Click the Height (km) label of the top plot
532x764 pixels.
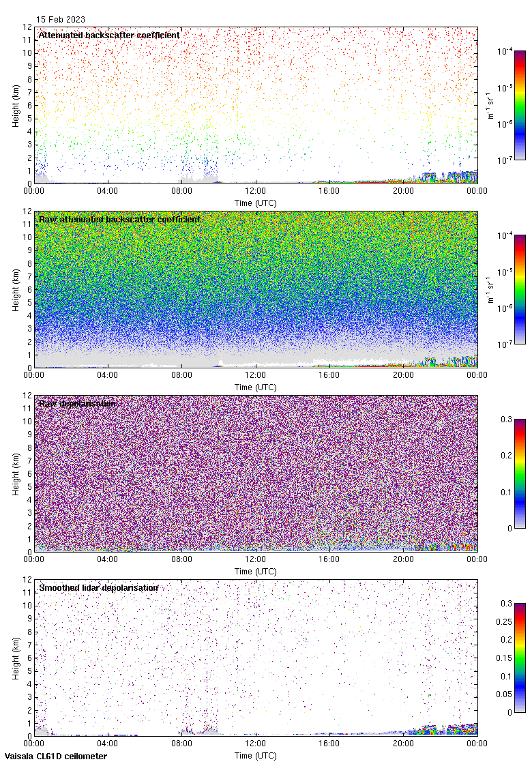coord(16,105)
